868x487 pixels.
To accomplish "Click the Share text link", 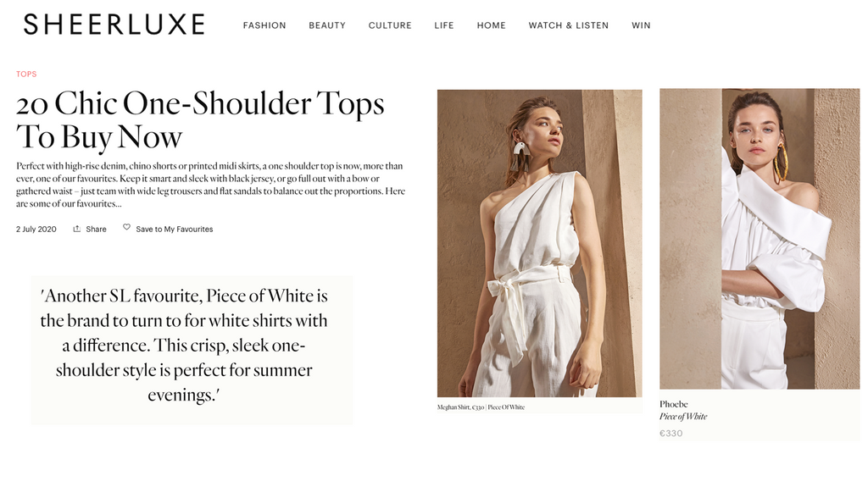I will coord(97,230).
